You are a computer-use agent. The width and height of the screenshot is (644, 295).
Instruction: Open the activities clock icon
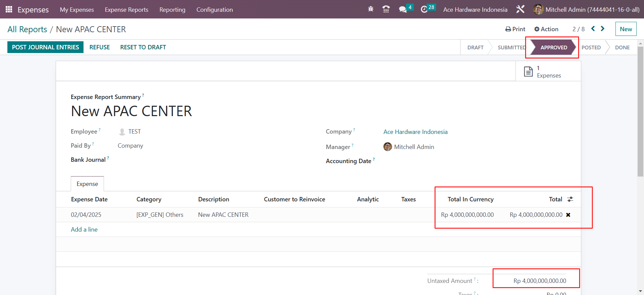424,9
